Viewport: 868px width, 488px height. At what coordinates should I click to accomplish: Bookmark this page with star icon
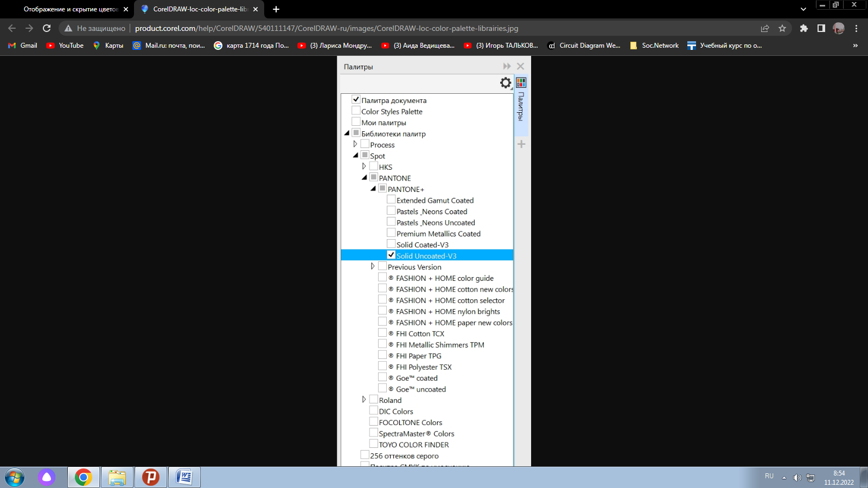pos(782,28)
